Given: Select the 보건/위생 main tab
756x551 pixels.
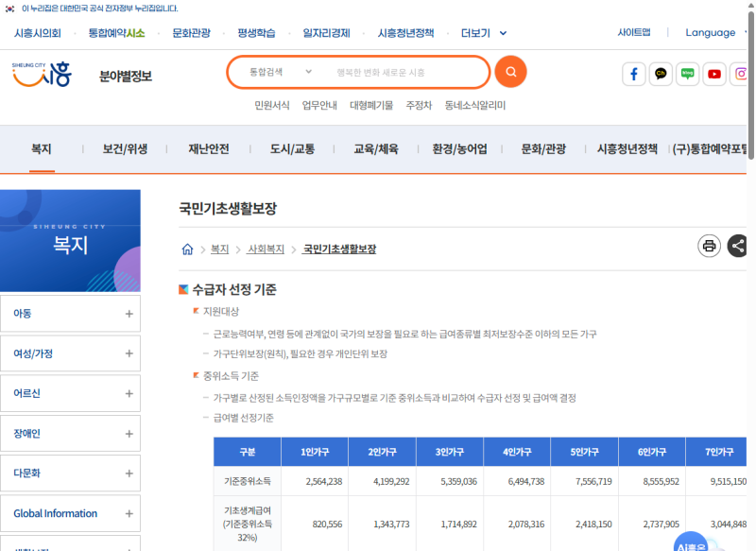Looking at the screenshot, I should point(125,149).
